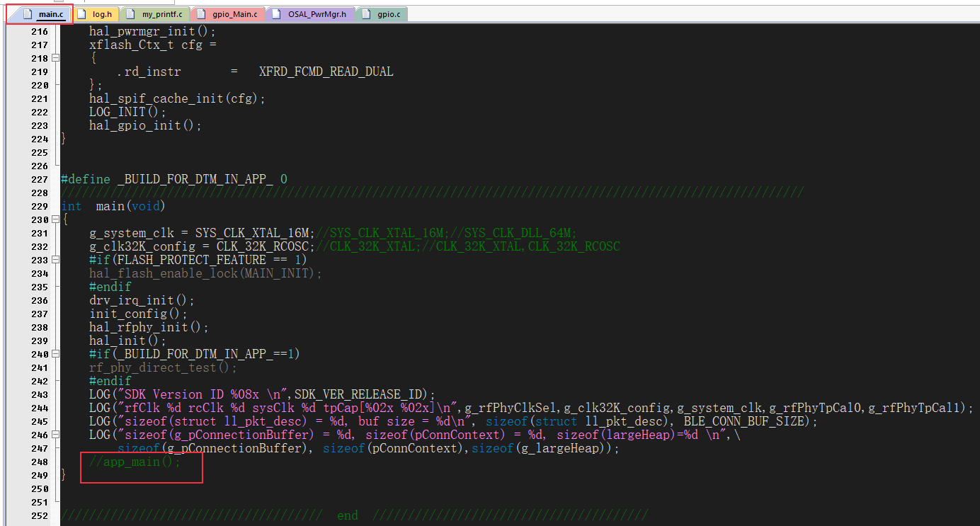The height and width of the screenshot is (526, 980).
Task: Collapse the #if fold at line 240
Action: click(x=55, y=354)
